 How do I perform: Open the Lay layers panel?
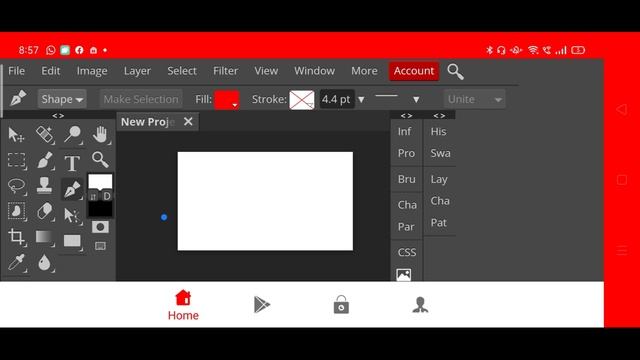pos(439,179)
